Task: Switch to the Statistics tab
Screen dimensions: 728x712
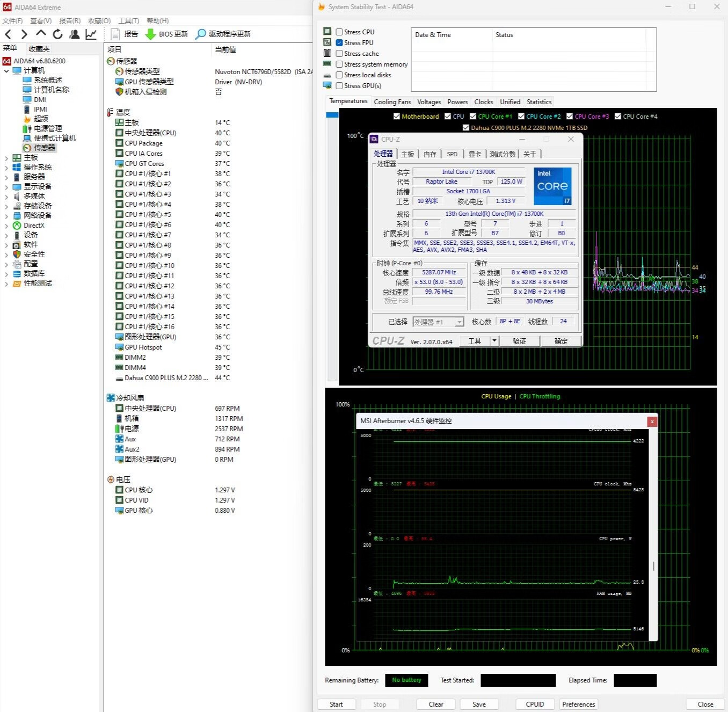Action: (539, 102)
